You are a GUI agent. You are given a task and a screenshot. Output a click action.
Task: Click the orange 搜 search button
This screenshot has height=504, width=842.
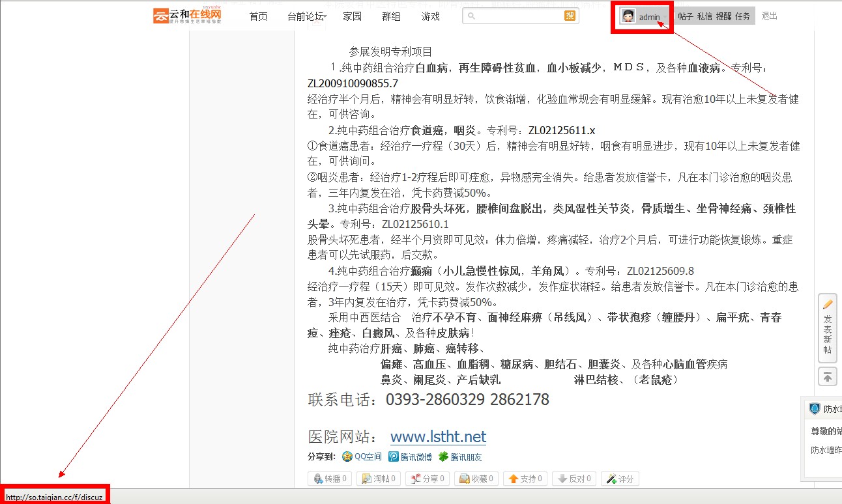tap(570, 16)
